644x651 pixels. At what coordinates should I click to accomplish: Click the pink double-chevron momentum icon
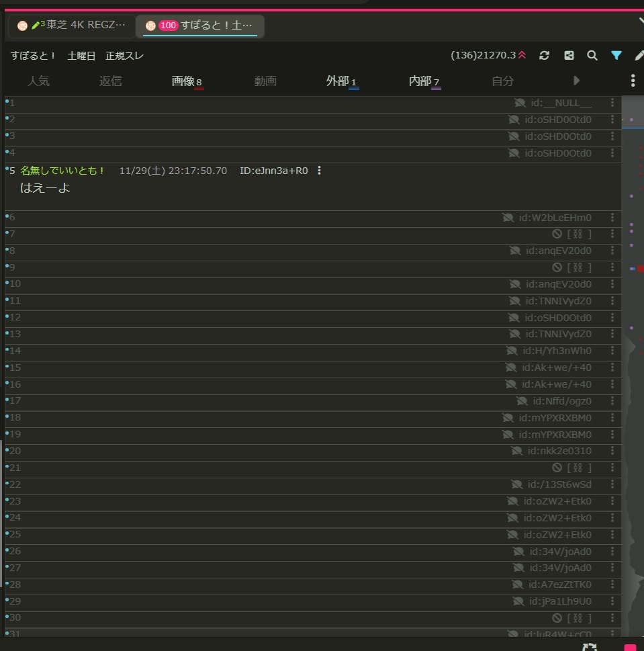pos(522,56)
